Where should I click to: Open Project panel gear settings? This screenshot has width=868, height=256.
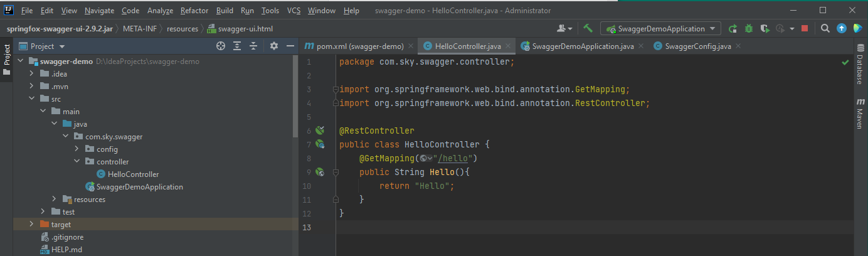click(273, 46)
